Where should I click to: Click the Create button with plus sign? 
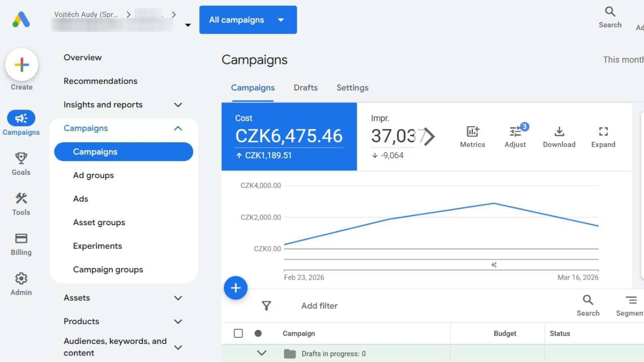22,64
